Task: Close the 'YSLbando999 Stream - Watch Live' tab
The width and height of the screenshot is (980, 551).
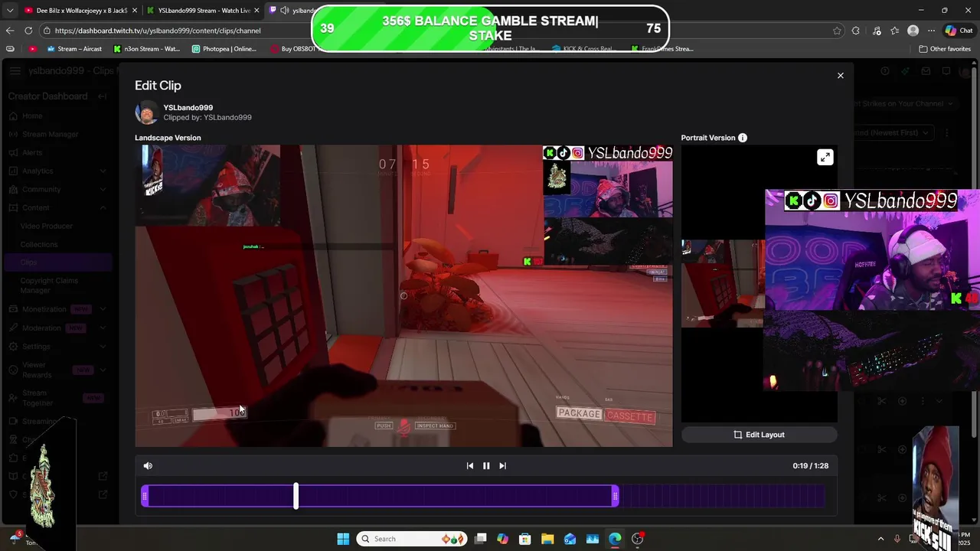Action: point(257,10)
